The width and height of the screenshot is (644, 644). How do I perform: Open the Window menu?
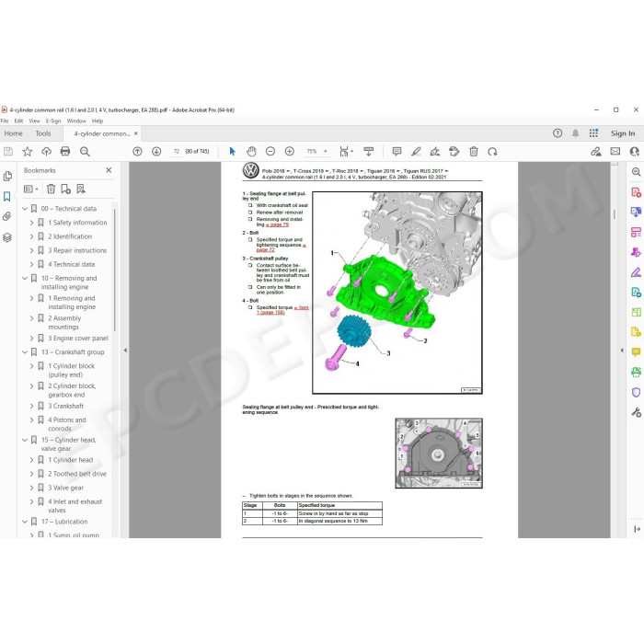click(x=76, y=121)
